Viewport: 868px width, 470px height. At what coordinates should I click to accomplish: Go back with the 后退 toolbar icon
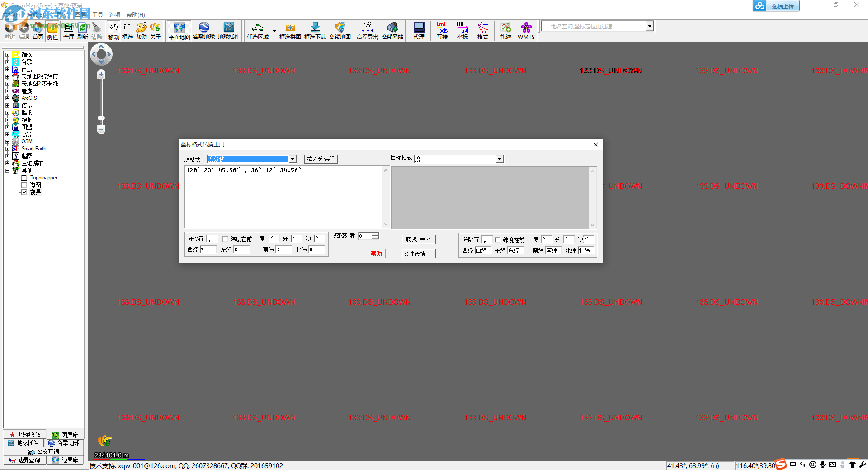[24, 31]
